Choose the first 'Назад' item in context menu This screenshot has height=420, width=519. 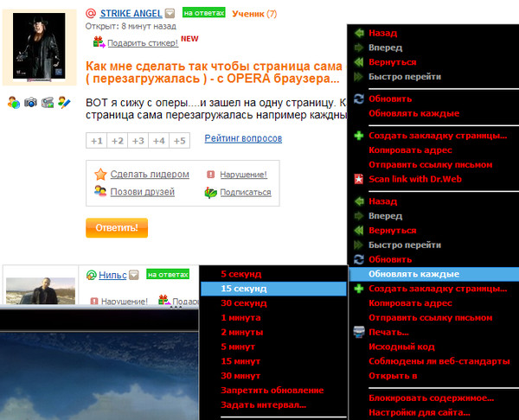[383, 33]
